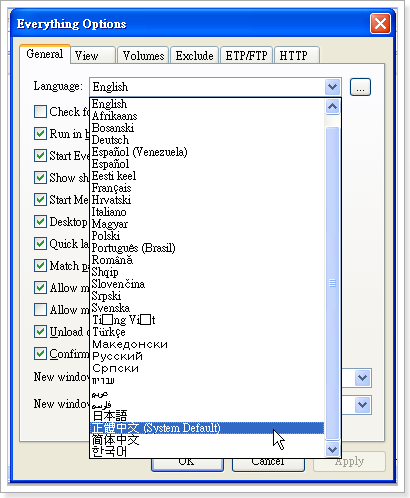
Task: Choose Português (Brasil) language
Action: click(207, 248)
